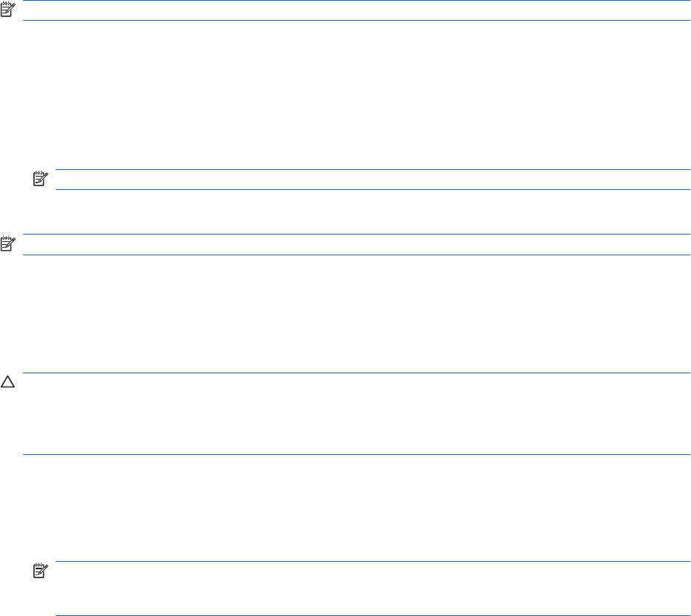This screenshot has width=691, height=616.
Task: Click inside the topmost note box
Action: tap(356, 10)
